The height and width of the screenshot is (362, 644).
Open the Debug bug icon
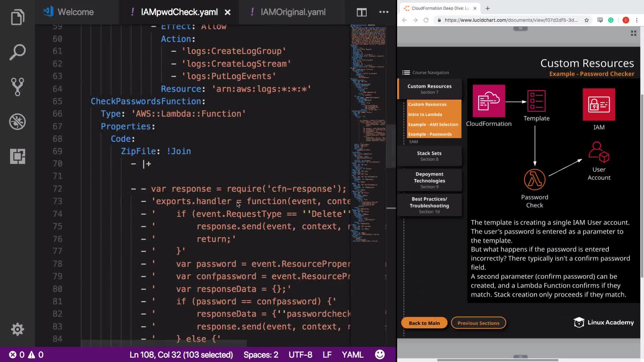(17, 122)
